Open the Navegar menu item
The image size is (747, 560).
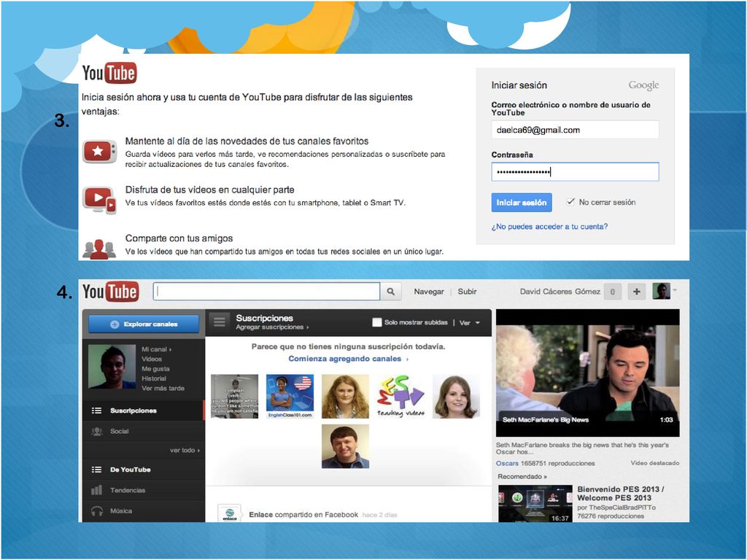(429, 292)
